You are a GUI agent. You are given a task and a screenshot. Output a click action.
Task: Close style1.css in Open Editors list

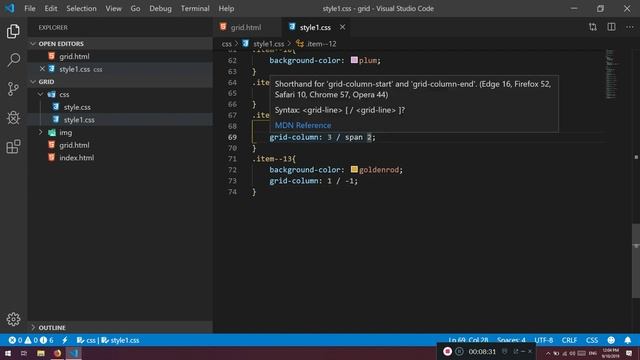point(42,69)
